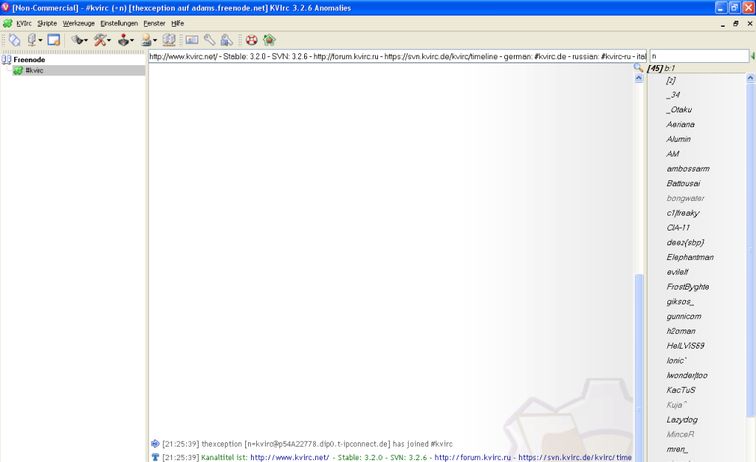
Task: Select the #kvirc channel in the tree
Action: (34, 71)
